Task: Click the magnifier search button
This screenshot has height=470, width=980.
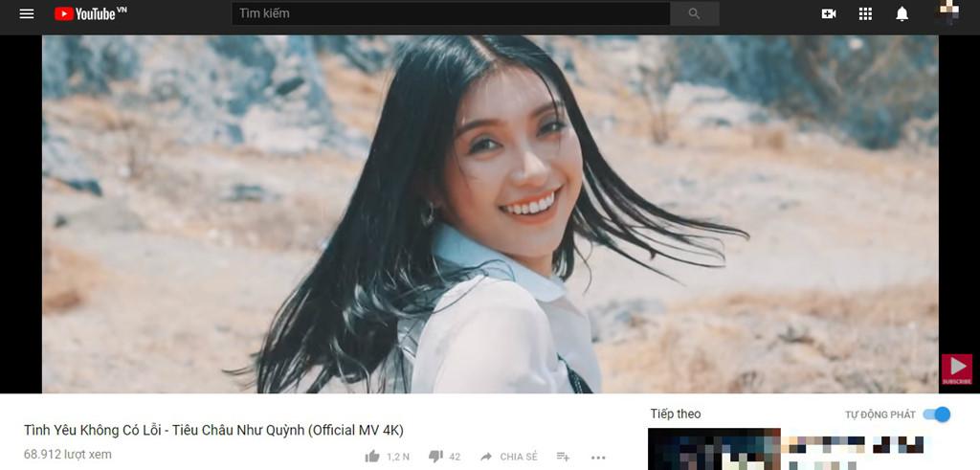Action: point(694,14)
